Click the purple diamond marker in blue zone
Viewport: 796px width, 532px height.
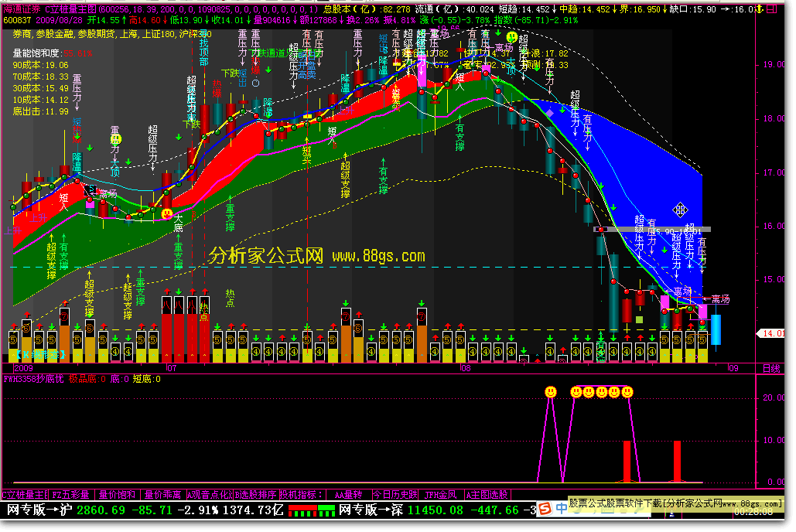click(550, 113)
